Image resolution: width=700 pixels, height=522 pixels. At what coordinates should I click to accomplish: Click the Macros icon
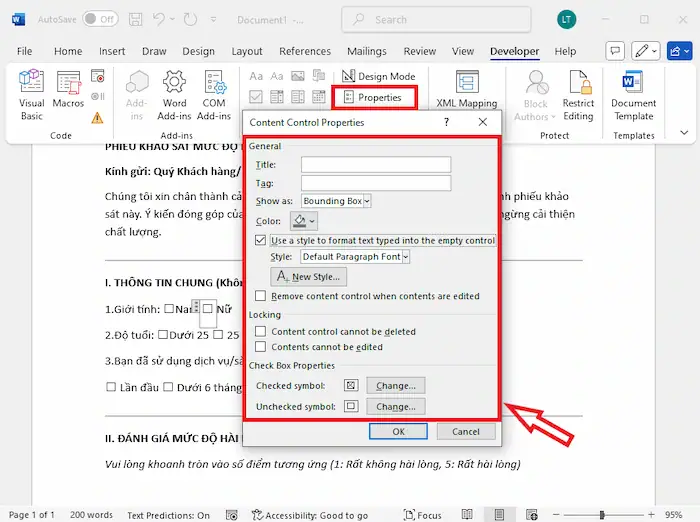69,95
